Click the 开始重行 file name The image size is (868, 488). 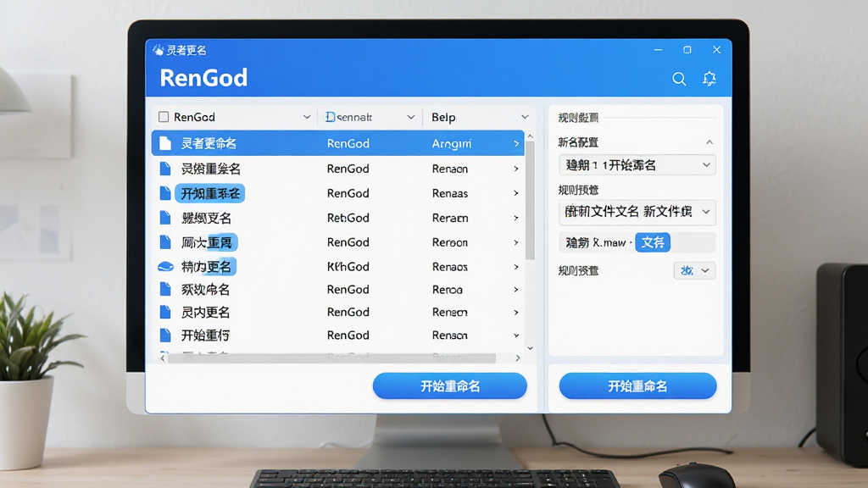[x=205, y=335]
